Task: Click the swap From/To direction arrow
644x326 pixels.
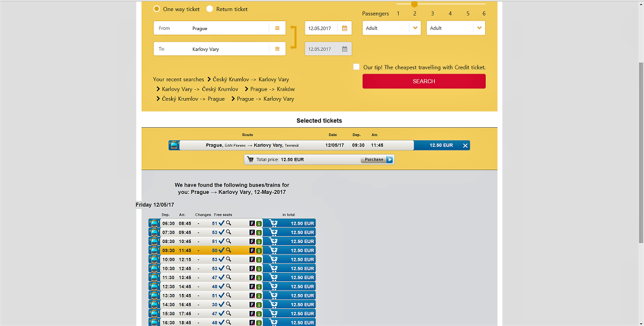Action: 293,37
